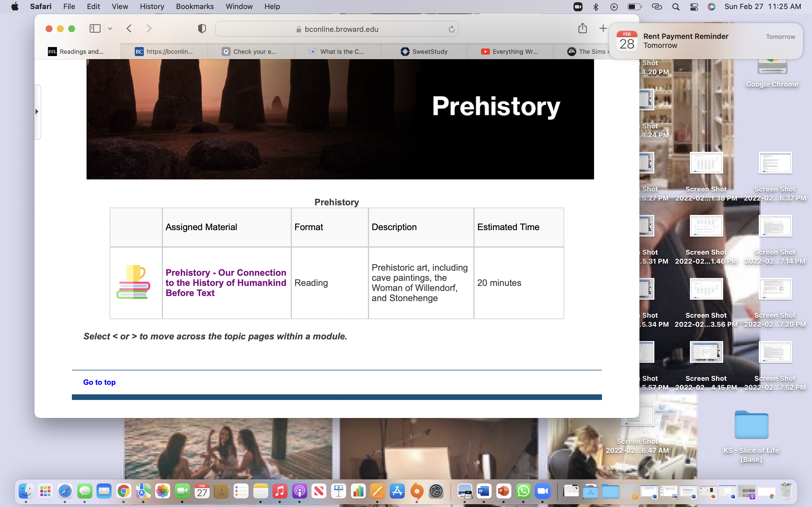Toggle the Safari sidebar button
This screenshot has height=507, width=812.
tap(95, 28)
